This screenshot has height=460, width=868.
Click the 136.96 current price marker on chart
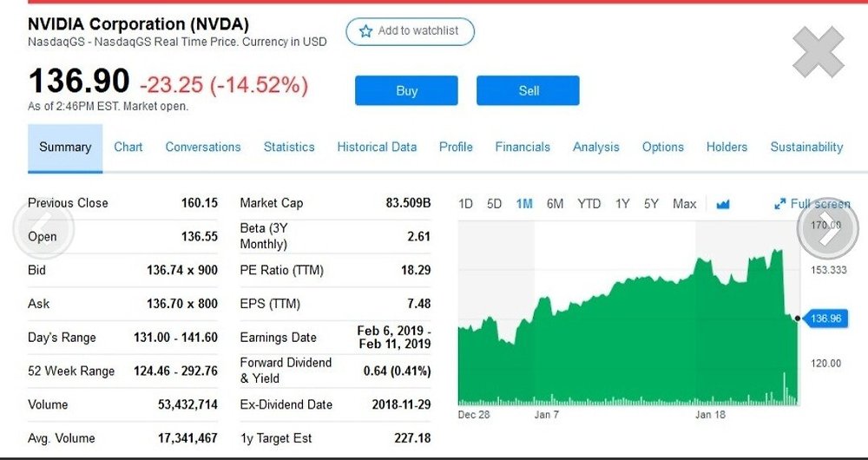click(825, 319)
